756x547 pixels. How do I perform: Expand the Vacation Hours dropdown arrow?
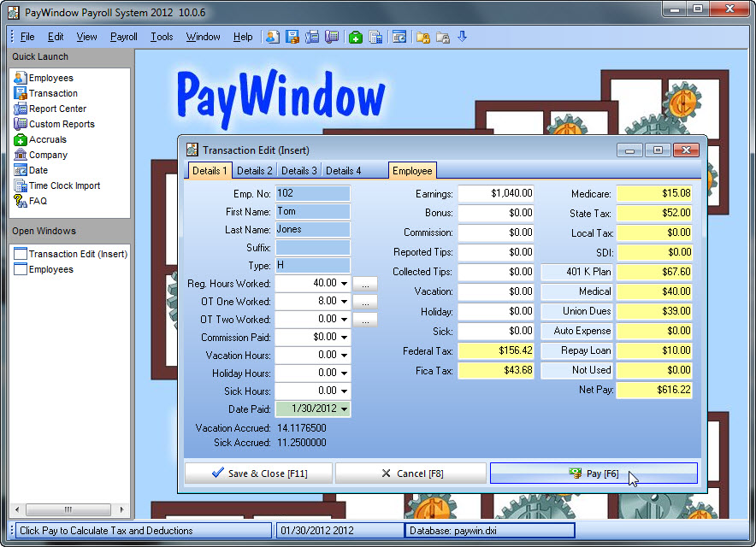tap(344, 356)
